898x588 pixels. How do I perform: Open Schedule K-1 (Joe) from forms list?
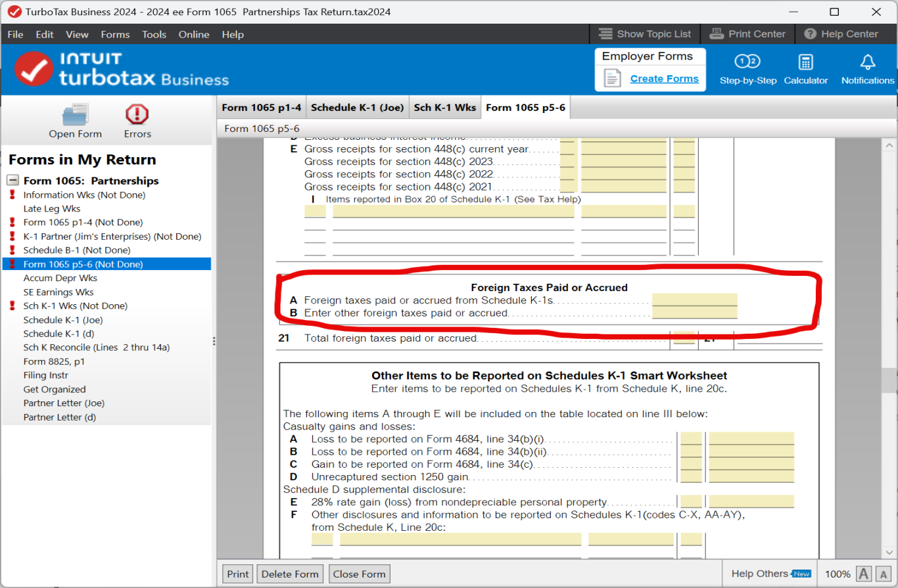(63, 320)
